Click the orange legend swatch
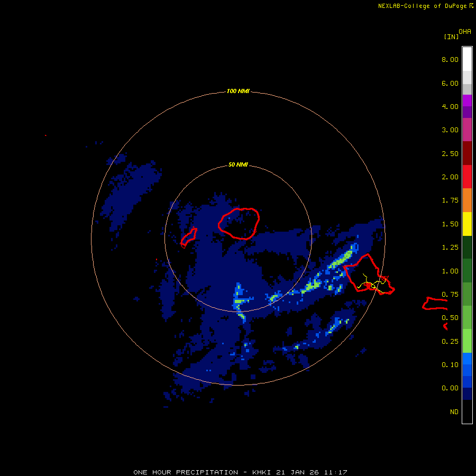476x476 pixels. click(x=467, y=200)
